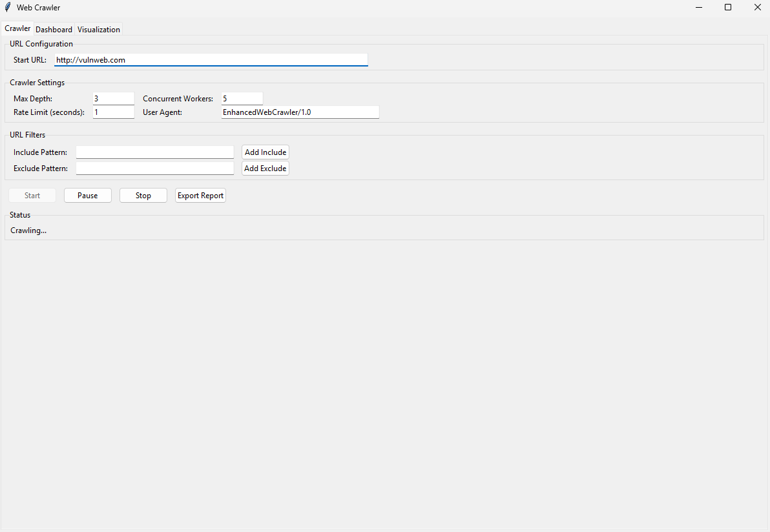Switch to the Dashboard tab
Viewport: 770px width, 532px height.
click(x=54, y=30)
